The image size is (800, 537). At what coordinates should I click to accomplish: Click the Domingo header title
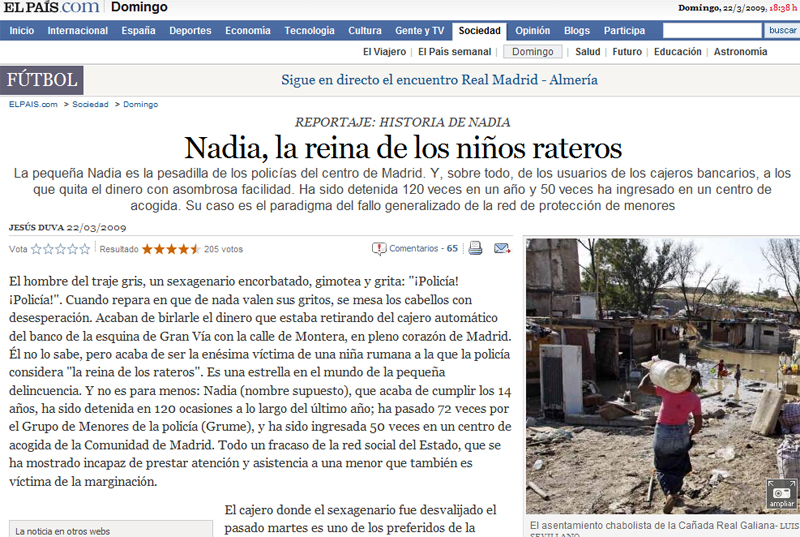click(x=139, y=7)
